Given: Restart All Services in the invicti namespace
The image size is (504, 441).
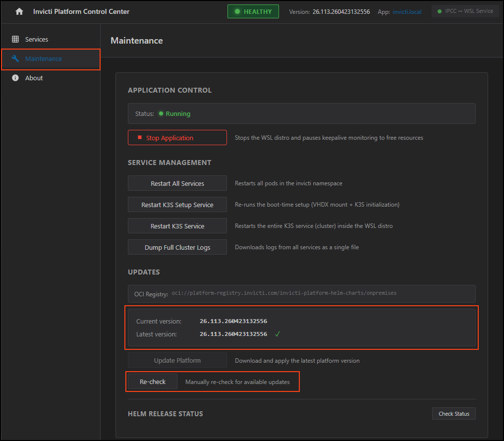Looking at the screenshot, I should click(177, 183).
